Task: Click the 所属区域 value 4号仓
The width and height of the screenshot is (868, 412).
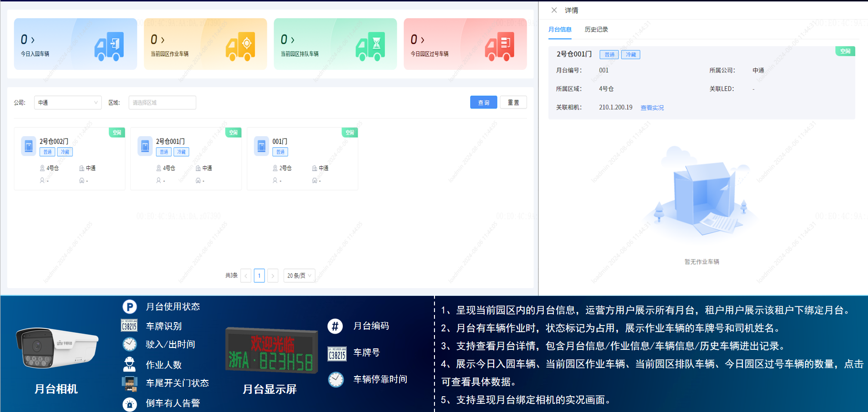Action: [x=606, y=89]
